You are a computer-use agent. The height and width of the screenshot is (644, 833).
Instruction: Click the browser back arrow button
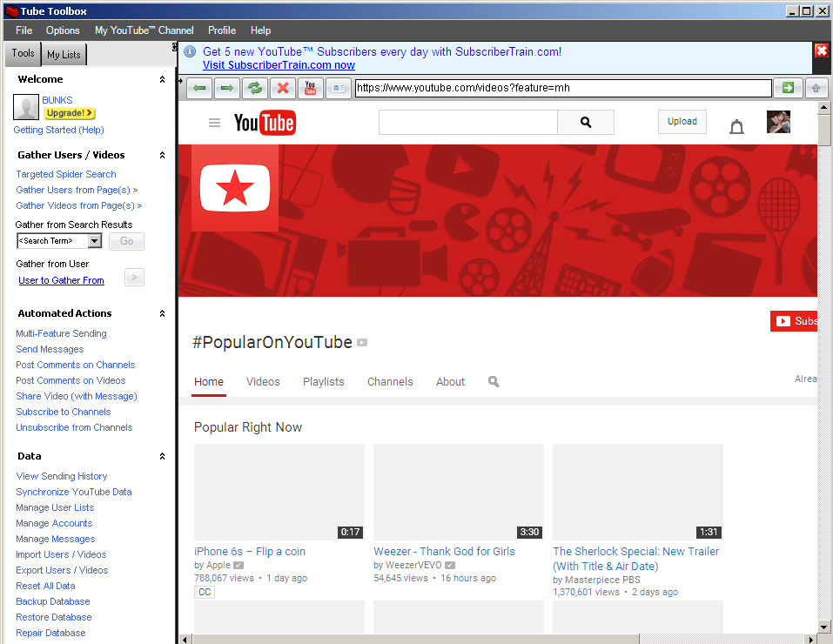(x=199, y=88)
